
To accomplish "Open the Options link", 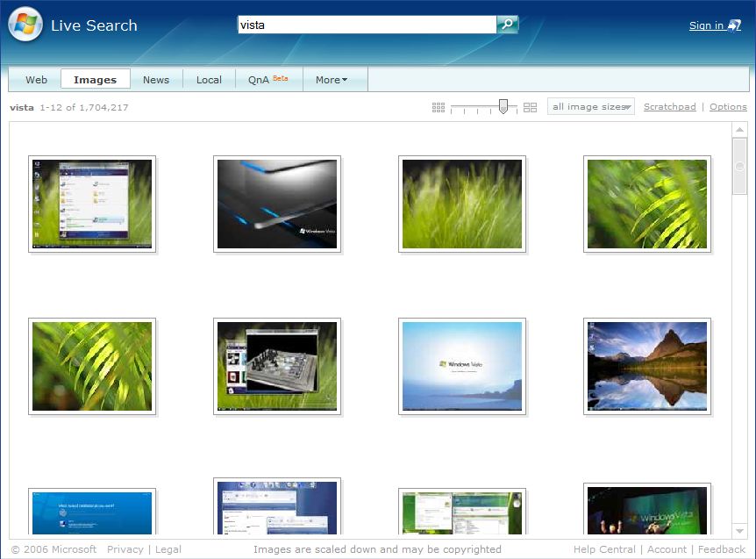I will coord(728,106).
